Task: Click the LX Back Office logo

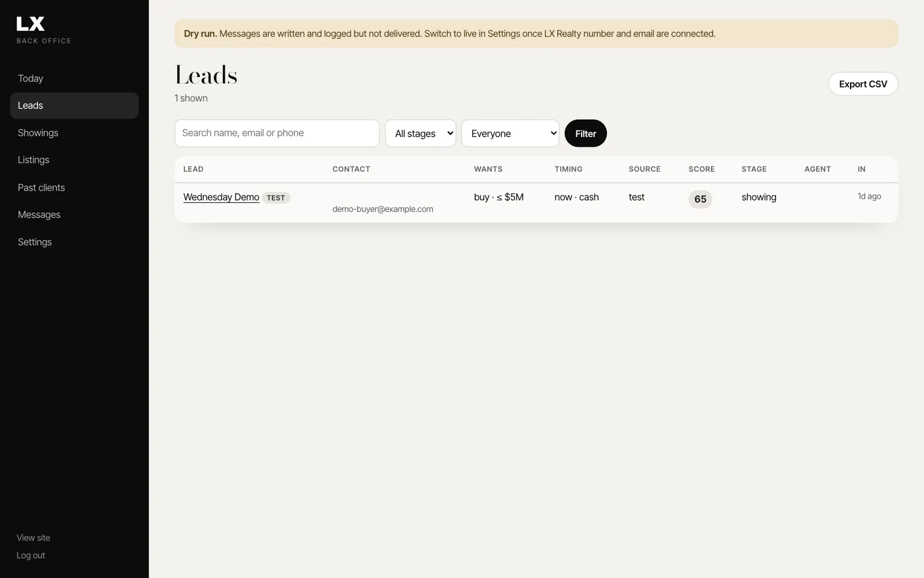Action: [43, 30]
